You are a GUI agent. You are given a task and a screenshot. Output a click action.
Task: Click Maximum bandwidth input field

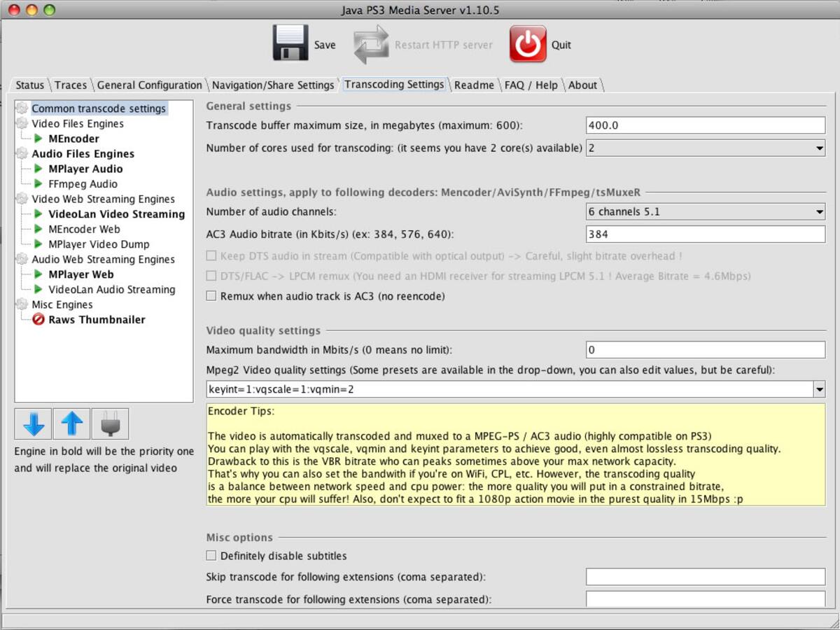pos(706,349)
